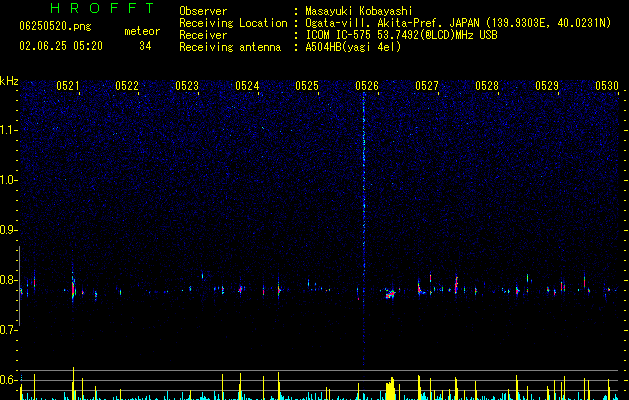Select the file name 06250520.png
The width and height of the screenshot is (629, 400).
pos(55,26)
